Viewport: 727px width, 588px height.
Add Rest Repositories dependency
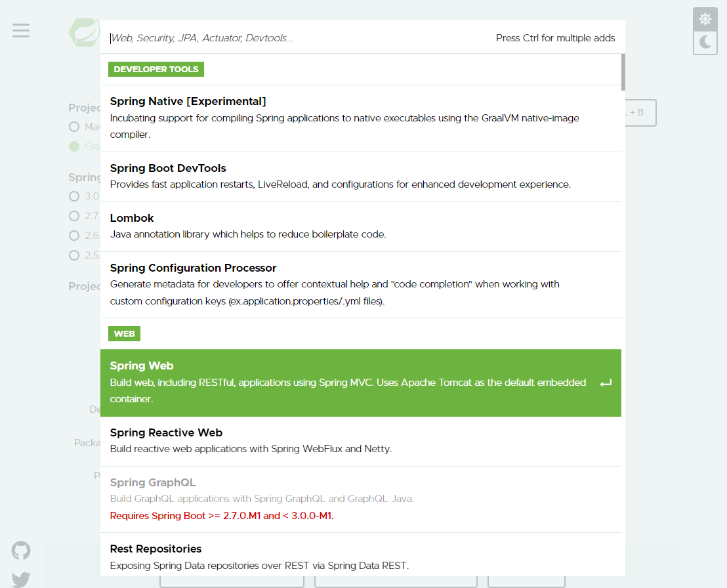pos(361,555)
